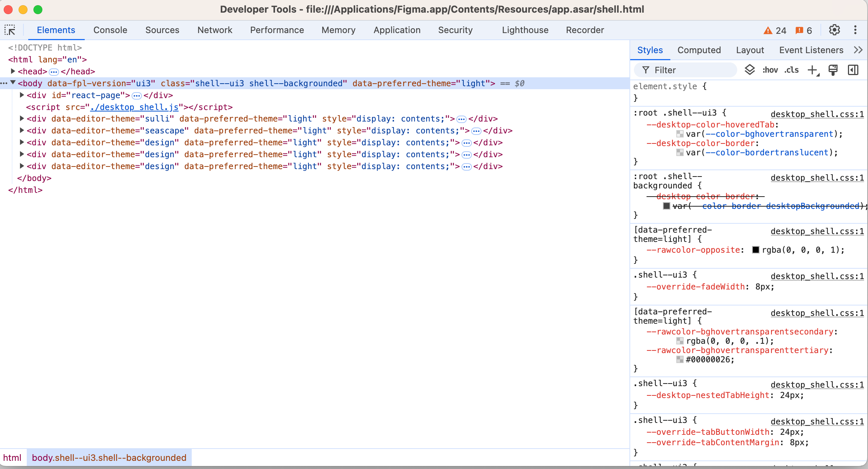Switch to the Computed styles tab

click(x=699, y=50)
